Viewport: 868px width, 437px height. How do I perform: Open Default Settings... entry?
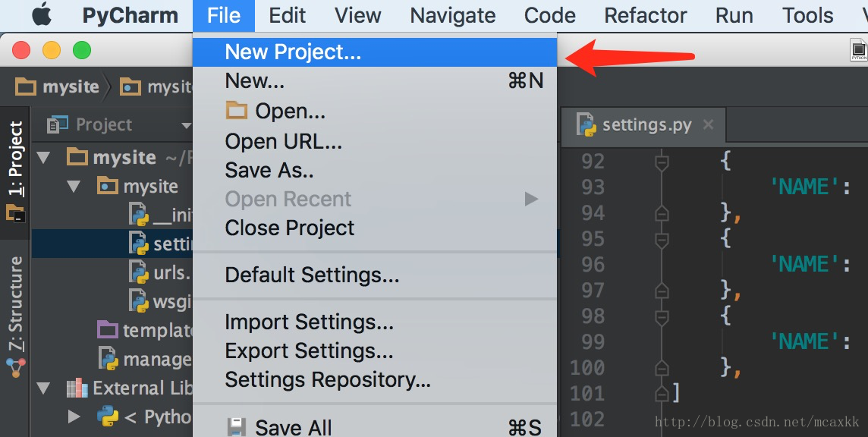(312, 275)
